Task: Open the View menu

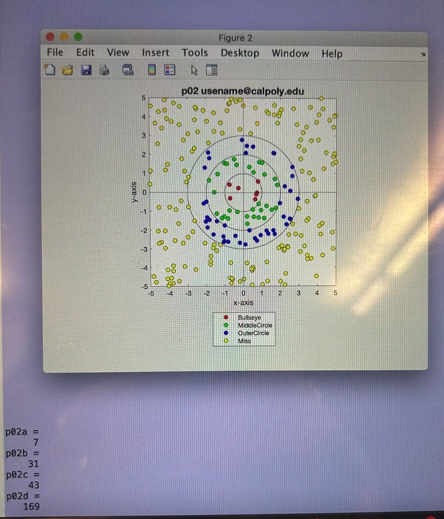Action: coord(118,52)
